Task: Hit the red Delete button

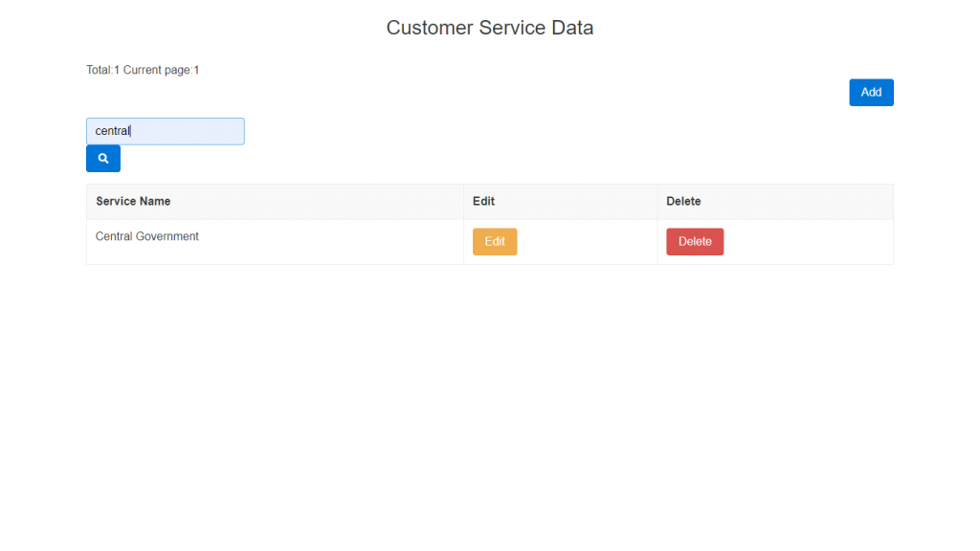Action: [695, 242]
